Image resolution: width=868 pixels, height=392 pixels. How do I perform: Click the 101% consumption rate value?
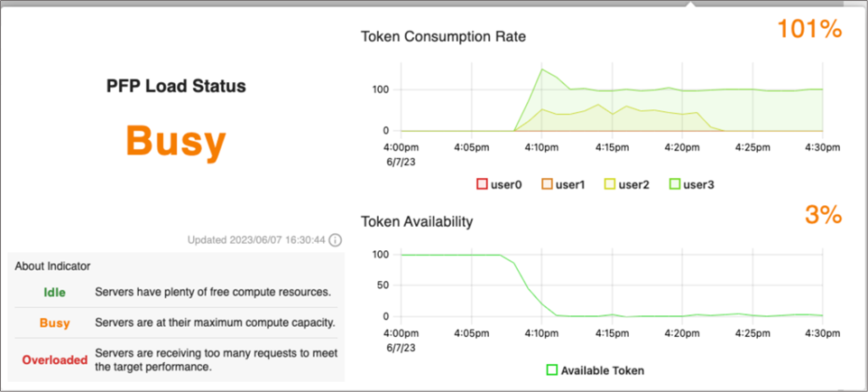point(808,30)
